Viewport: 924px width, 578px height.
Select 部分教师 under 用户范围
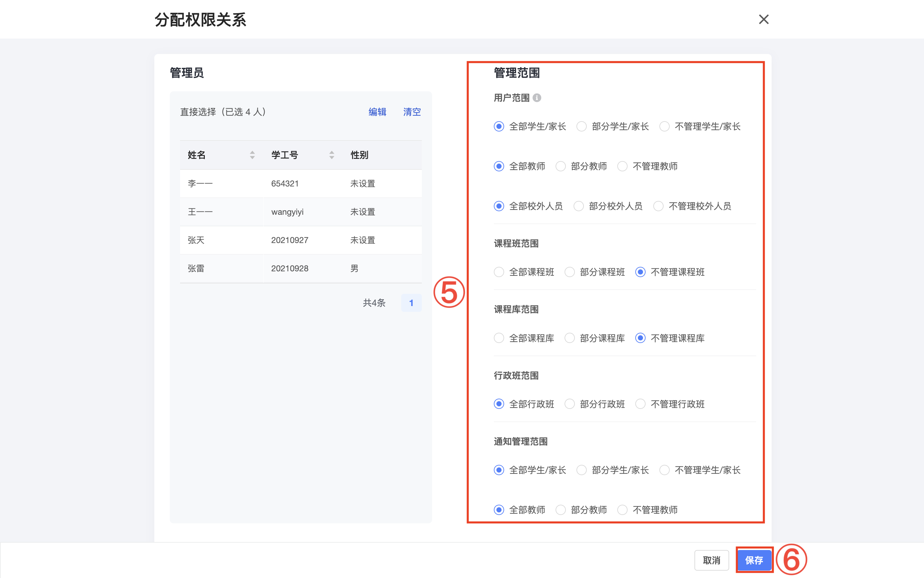(560, 166)
